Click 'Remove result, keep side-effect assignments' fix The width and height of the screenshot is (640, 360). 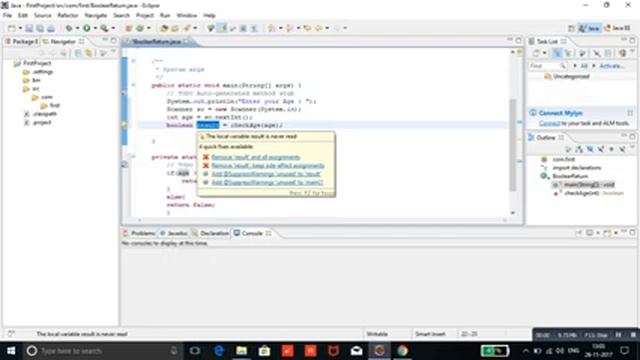pyautogui.click(x=268, y=166)
